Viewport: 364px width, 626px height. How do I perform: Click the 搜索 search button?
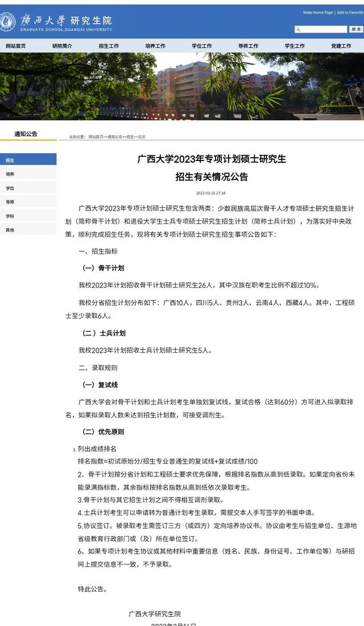[356, 29]
